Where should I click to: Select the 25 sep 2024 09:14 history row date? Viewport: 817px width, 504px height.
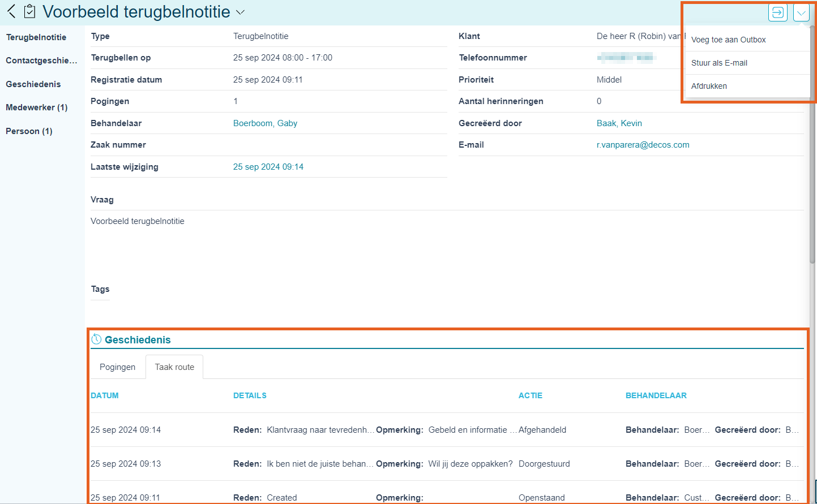pos(126,430)
